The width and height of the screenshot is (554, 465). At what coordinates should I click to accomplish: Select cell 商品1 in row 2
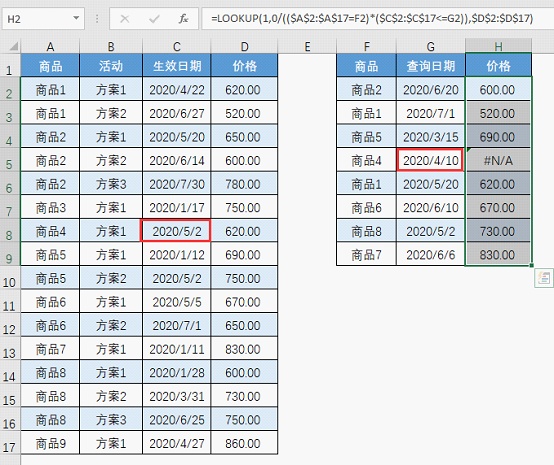[x=50, y=89]
